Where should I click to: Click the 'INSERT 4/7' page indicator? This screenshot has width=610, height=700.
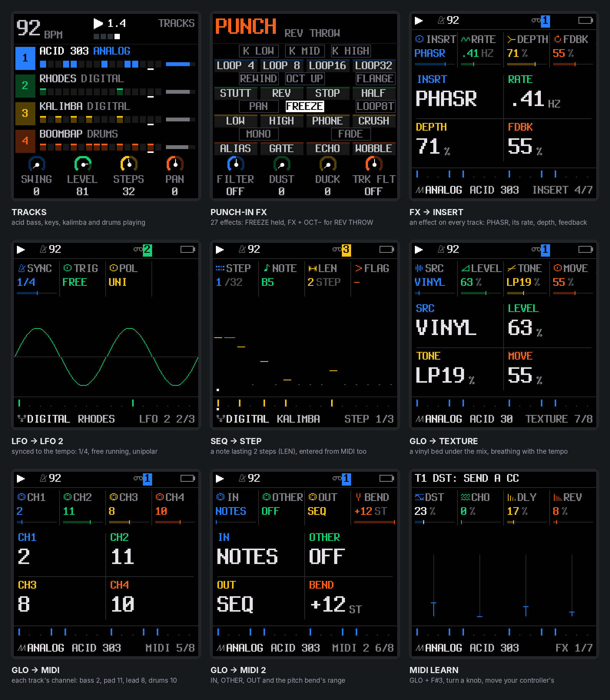point(562,190)
